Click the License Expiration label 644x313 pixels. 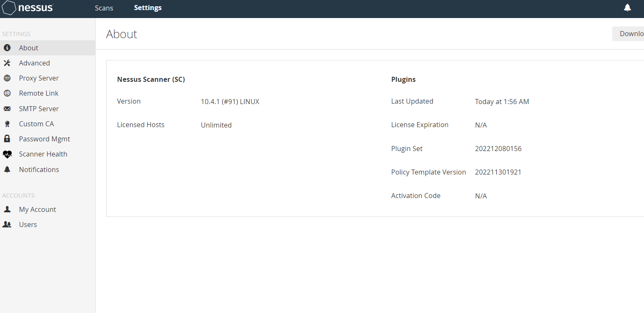click(x=420, y=125)
